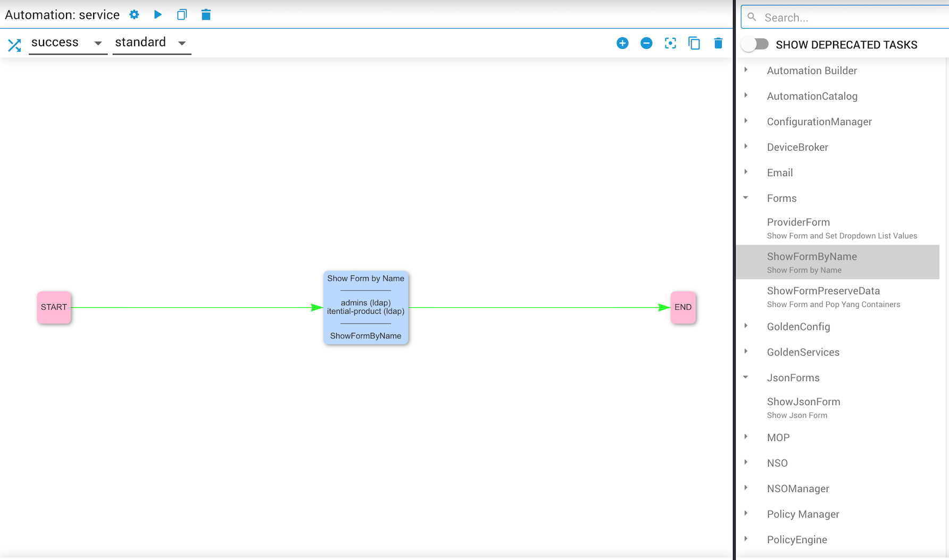Expand the GoldenConfig task group
The image size is (949, 560).
tap(746, 326)
